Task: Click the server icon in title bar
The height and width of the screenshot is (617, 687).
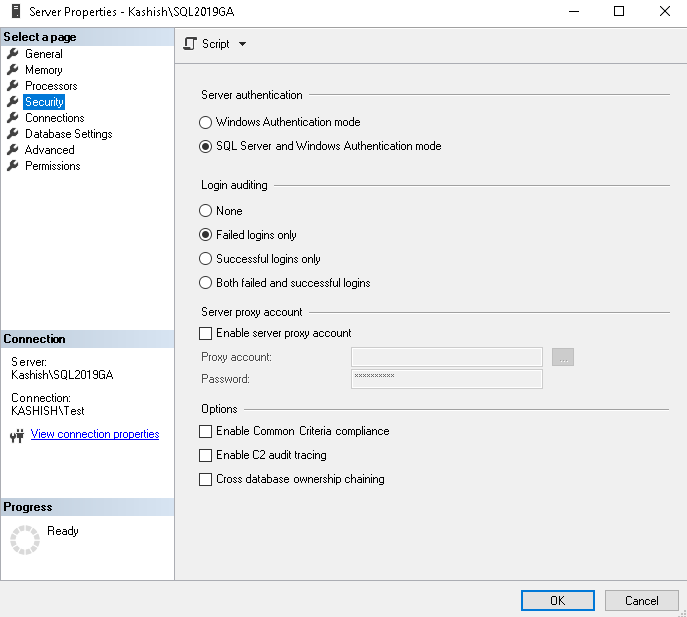Action: [x=14, y=12]
